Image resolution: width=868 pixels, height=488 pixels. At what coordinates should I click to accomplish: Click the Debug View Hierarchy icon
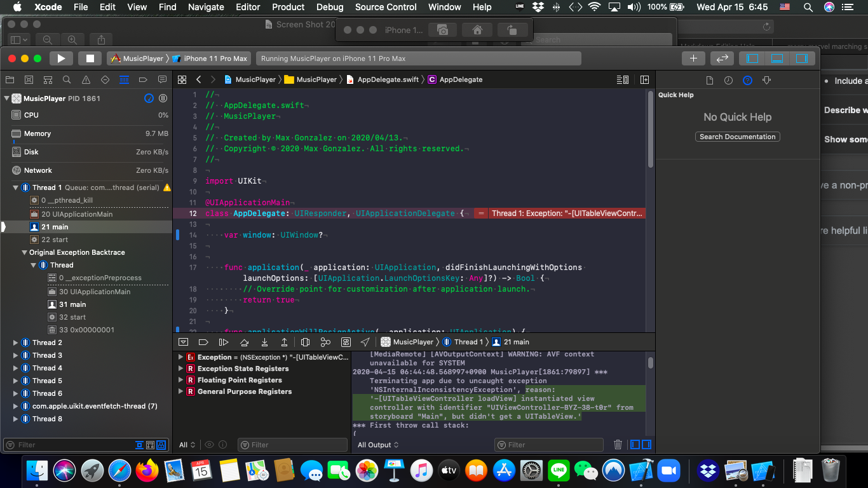pyautogui.click(x=305, y=342)
